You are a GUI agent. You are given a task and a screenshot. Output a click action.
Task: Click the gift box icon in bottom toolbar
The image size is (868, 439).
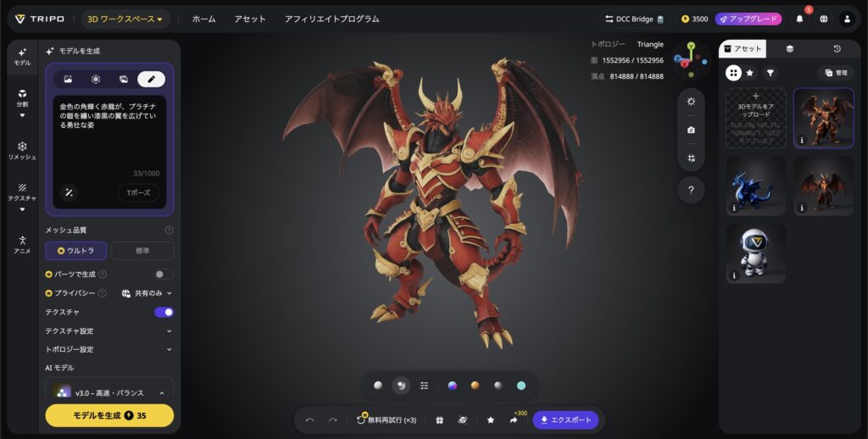tap(439, 420)
